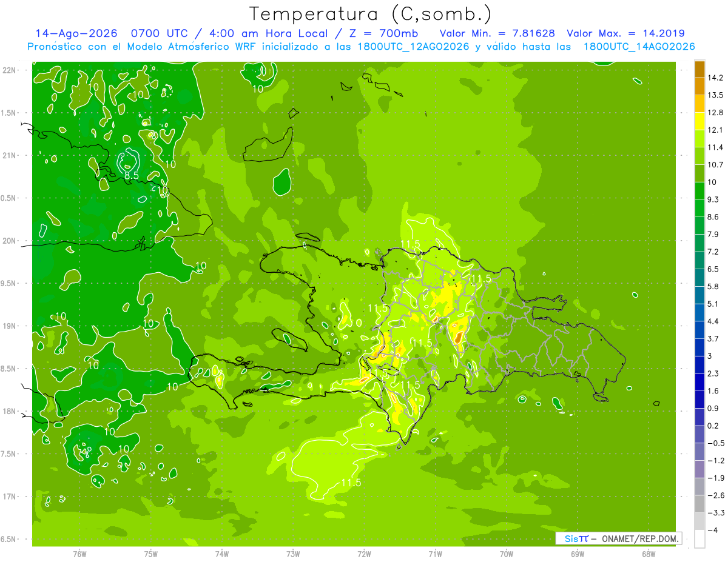Click the title "Temperatura (C,somb.)"

(371, 14)
